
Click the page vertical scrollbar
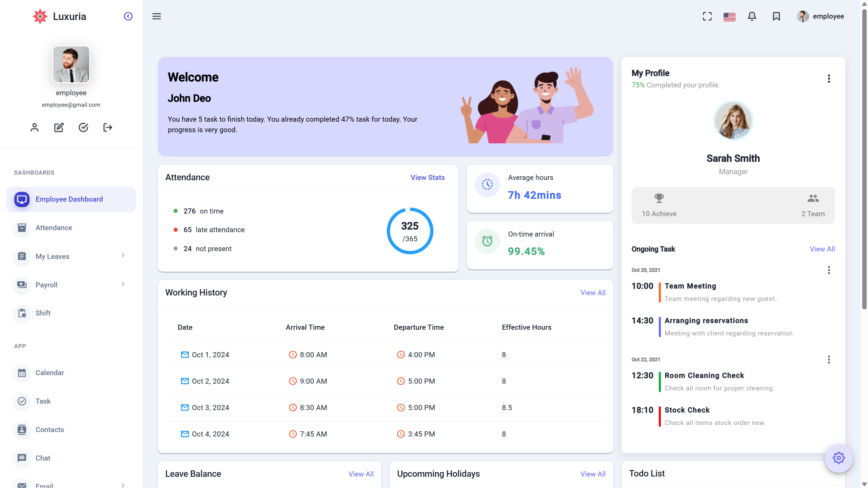(864, 159)
